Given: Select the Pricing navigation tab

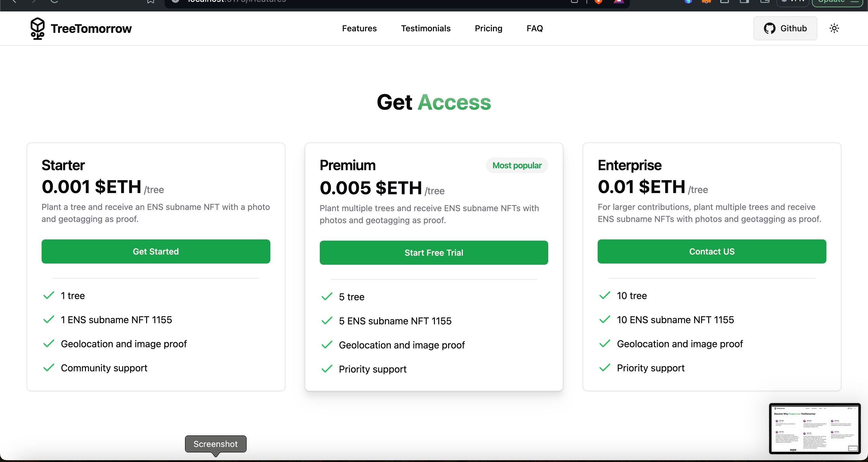Looking at the screenshot, I should point(489,28).
